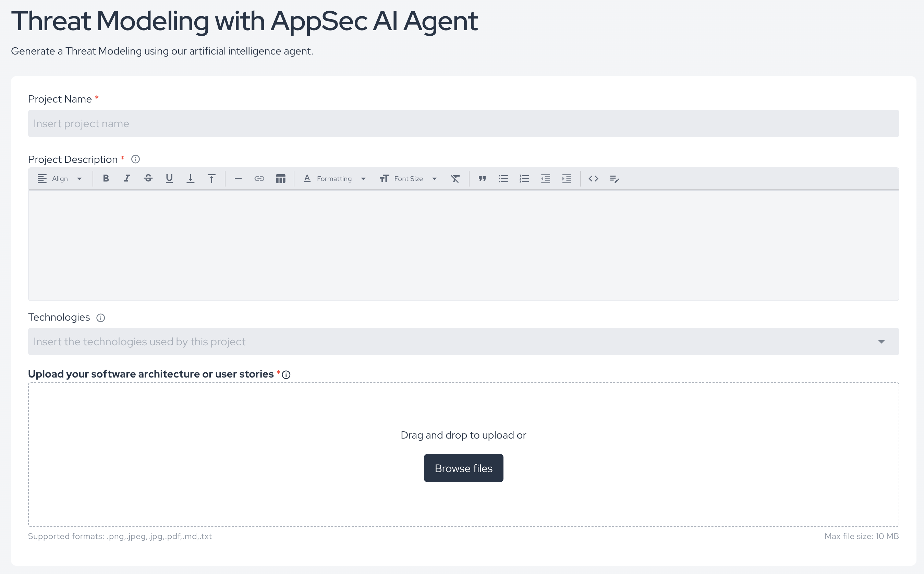924x574 pixels.
Task: Click the 'Threat Modeling with AppSec AI Agent' heading
Action: (x=244, y=21)
